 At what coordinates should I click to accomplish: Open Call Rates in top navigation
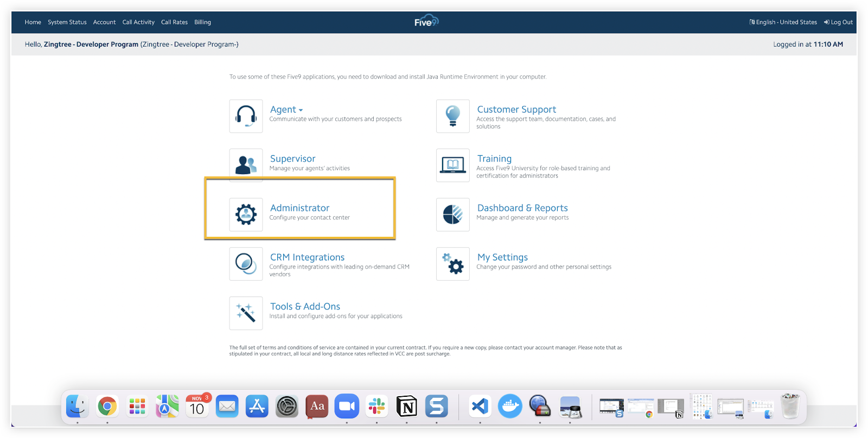click(x=174, y=22)
